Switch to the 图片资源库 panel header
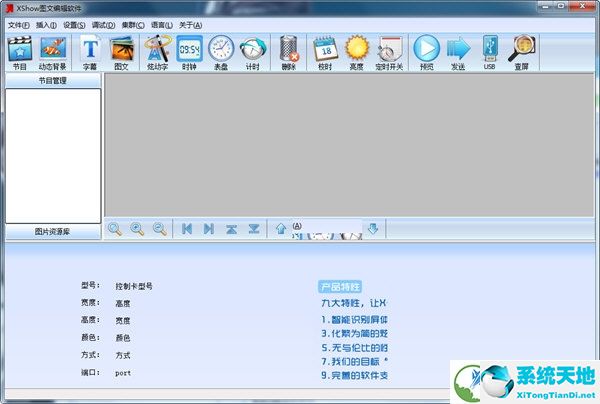Screen dimensions: 600x404 pyautogui.click(x=53, y=231)
